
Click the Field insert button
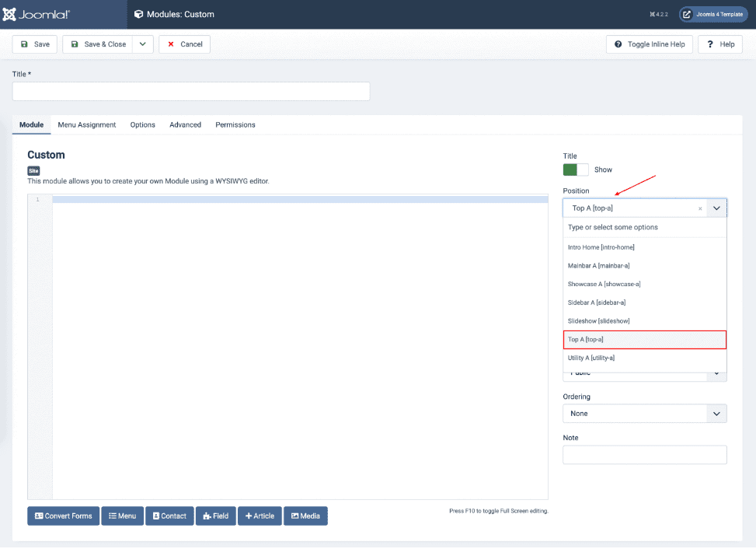[x=215, y=516]
